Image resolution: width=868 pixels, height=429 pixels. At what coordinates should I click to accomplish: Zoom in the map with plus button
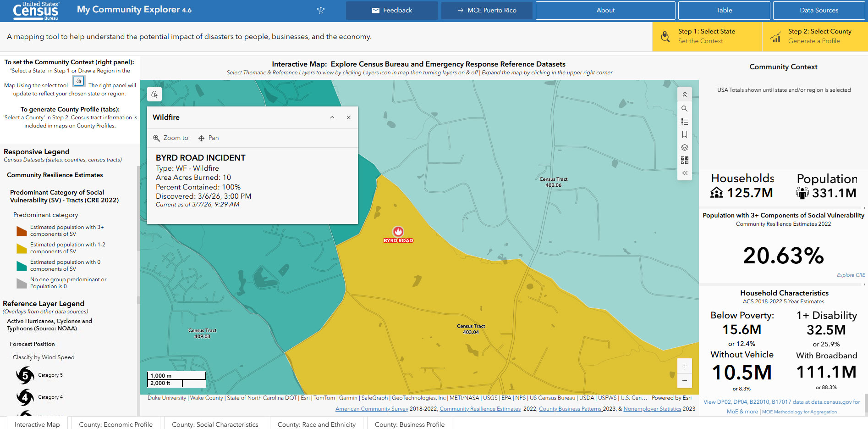(x=684, y=366)
